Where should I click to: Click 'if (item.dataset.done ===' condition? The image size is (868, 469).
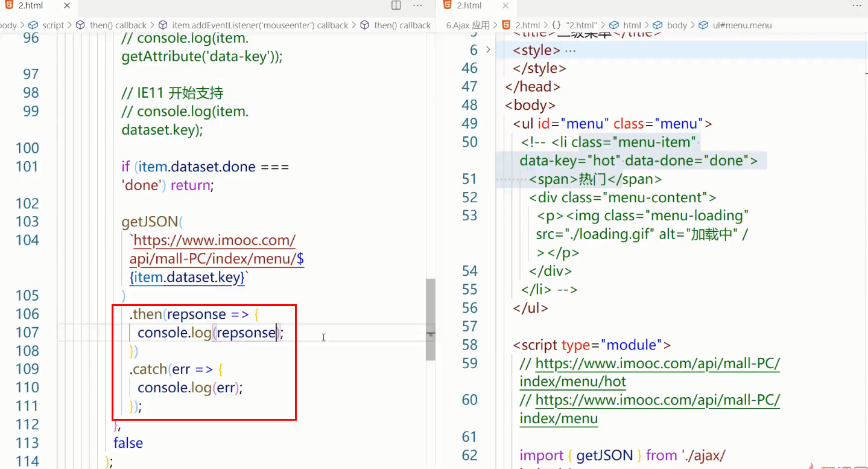coord(206,167)
